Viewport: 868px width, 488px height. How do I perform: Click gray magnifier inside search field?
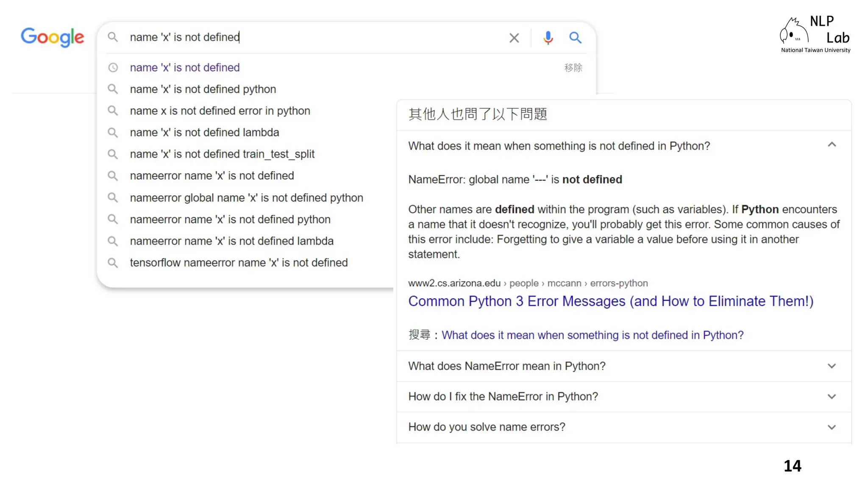pyautogui.click(x=113, y=37)
